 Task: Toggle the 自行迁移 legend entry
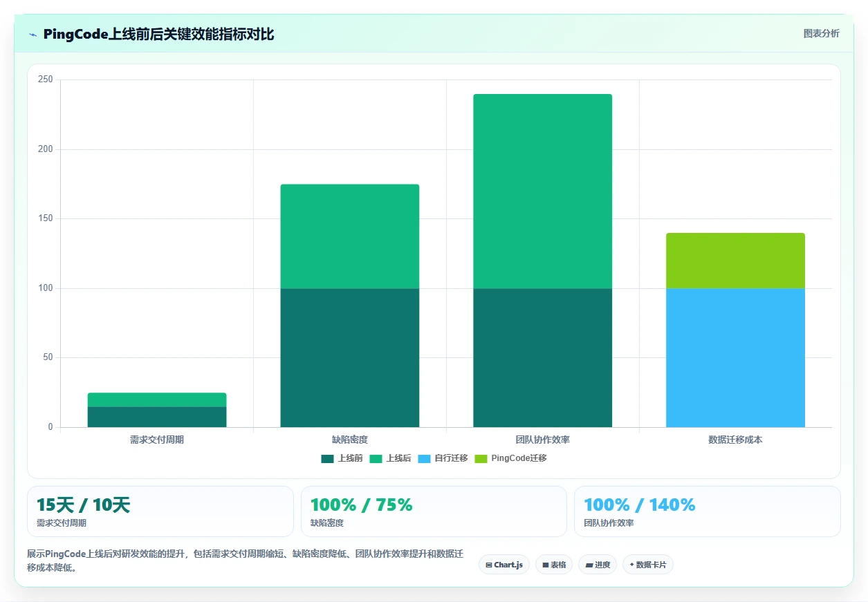(x=443, y=458)
